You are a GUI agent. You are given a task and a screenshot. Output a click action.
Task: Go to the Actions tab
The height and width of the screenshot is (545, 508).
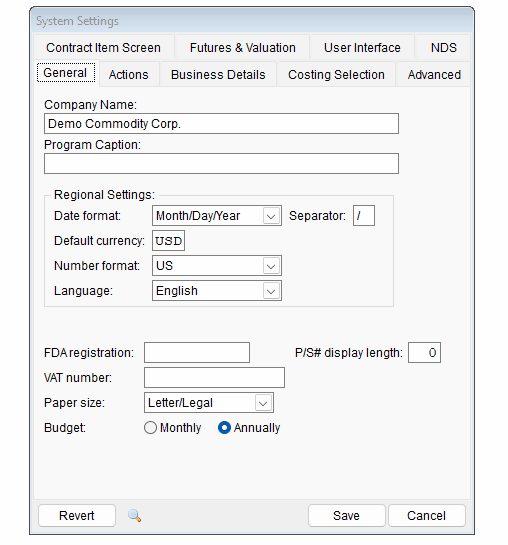pyautogui.click(x=129, y=74)
